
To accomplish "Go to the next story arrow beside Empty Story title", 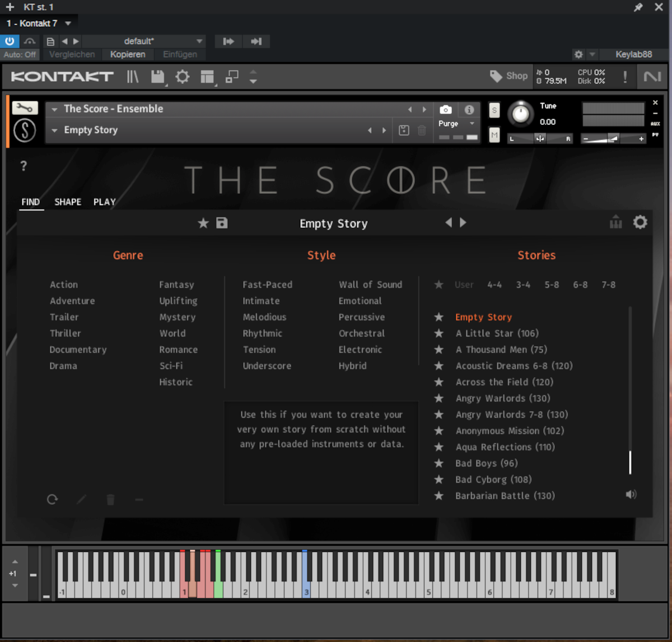I will coord(463,222).
